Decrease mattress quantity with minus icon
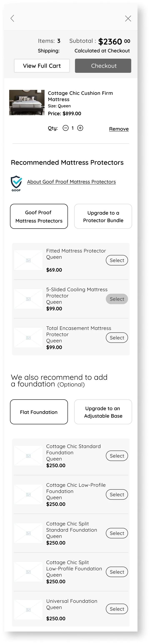The height and width of the screenshot is (644, 150). (66, 128)
